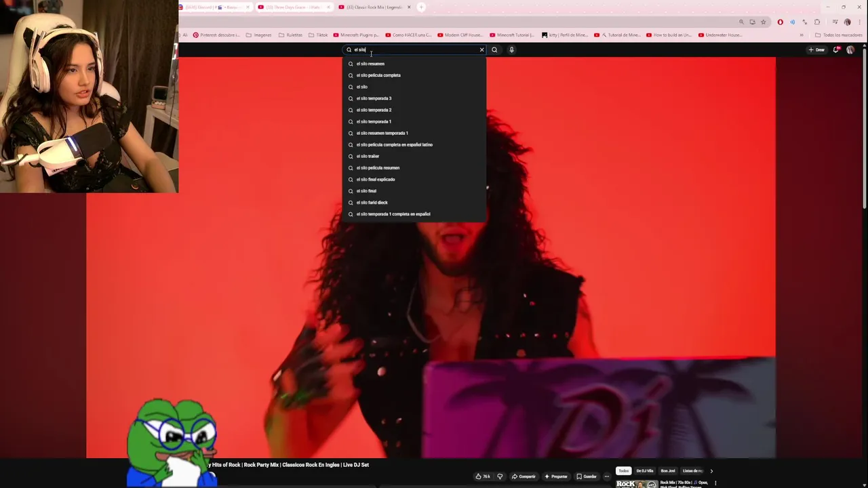Open 'Todos los marcadores' folder
The height and width of the screenshot is (488, 868).
[839, 35]
